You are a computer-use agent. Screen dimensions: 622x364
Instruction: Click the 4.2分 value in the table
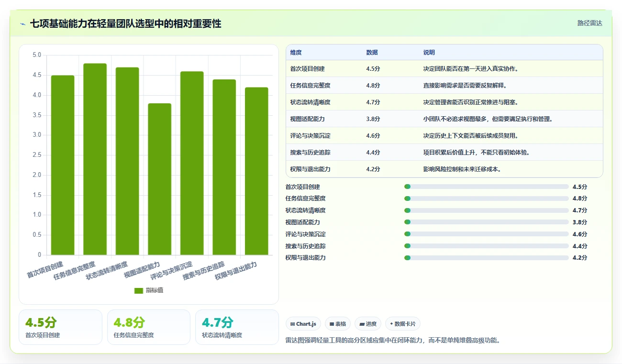373,169
